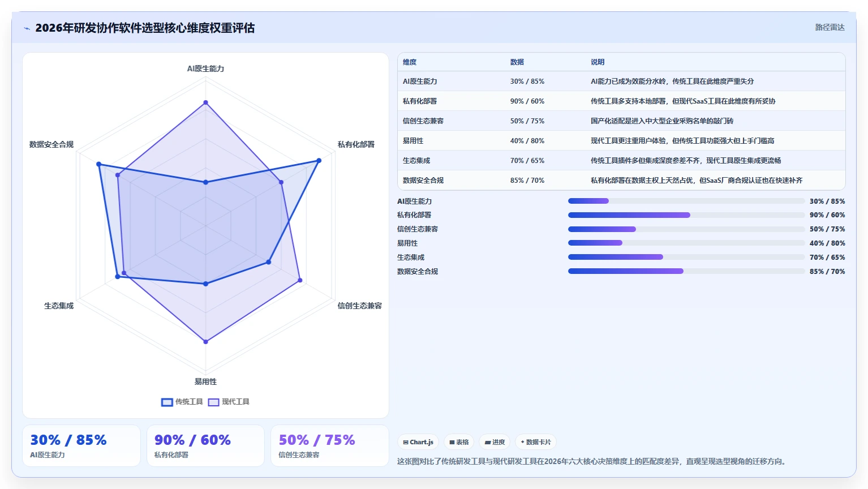Click the 生态集成 progress bar
The image size is (868, 489).
click(686, 257)
